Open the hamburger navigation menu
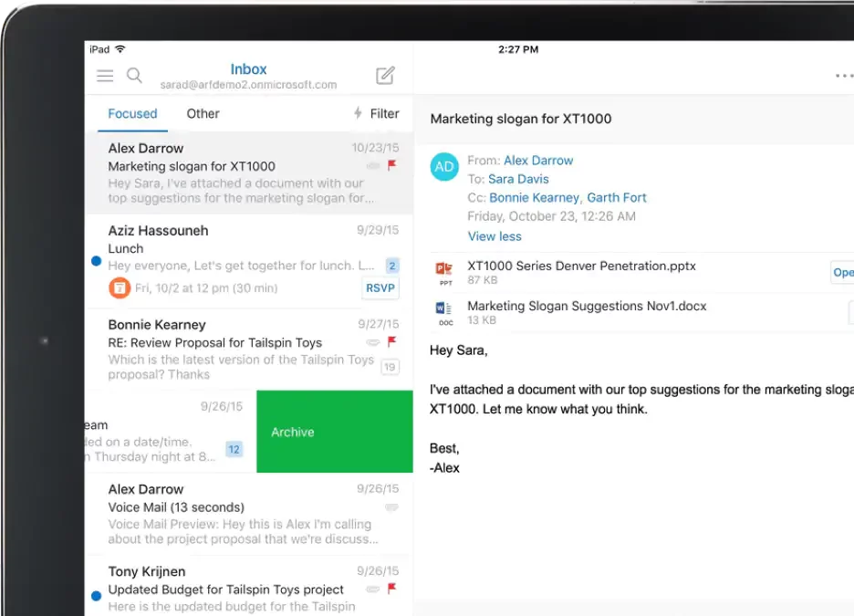The height and width of the screenshot is (616, 854). click(105, 76)
